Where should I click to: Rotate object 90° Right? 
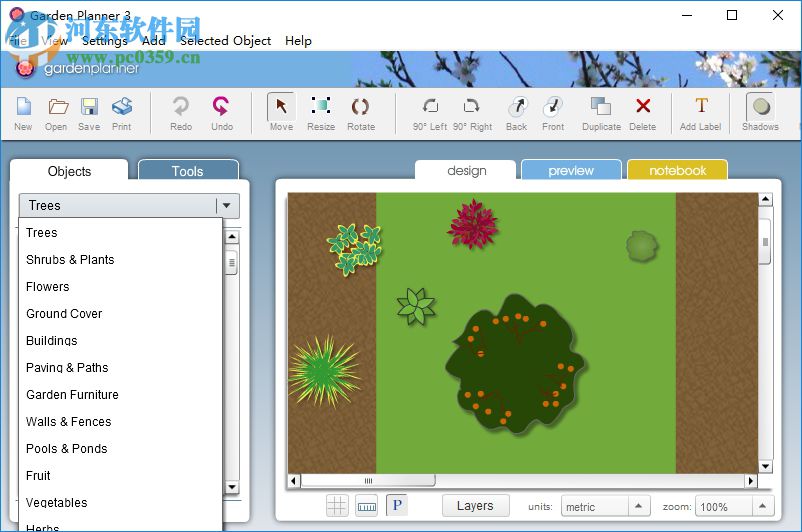pos(472,113)
